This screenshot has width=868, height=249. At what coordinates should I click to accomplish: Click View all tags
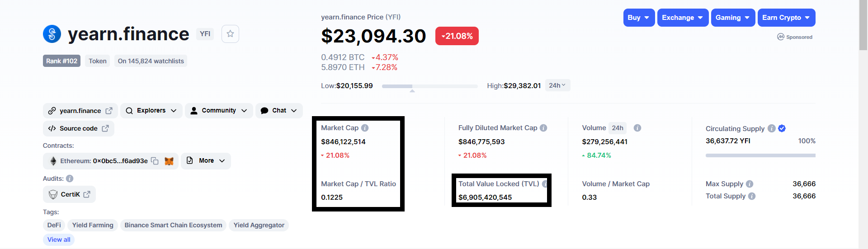point(59,240)
